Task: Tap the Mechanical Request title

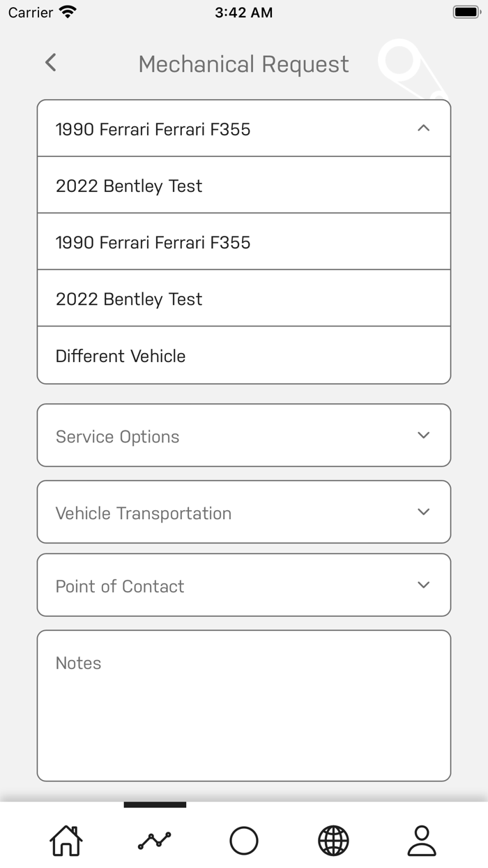Action: 243,64
